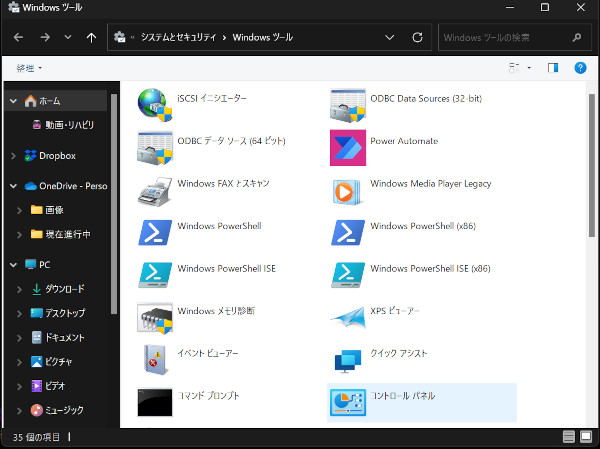Refresh the Windows ツール folder
This screenshot has width=600, height=449.
(x=417, y=37)
